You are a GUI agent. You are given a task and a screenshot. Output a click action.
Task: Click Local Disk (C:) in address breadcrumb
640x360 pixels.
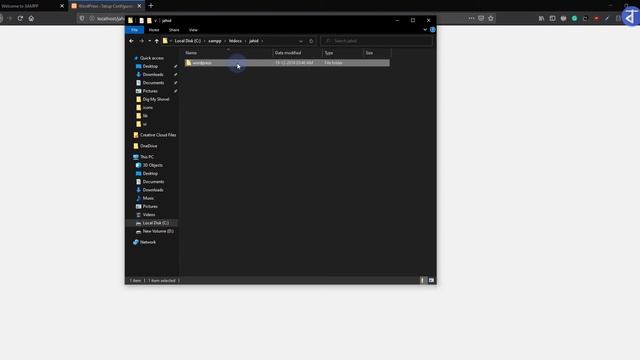(x=187, y=41)
